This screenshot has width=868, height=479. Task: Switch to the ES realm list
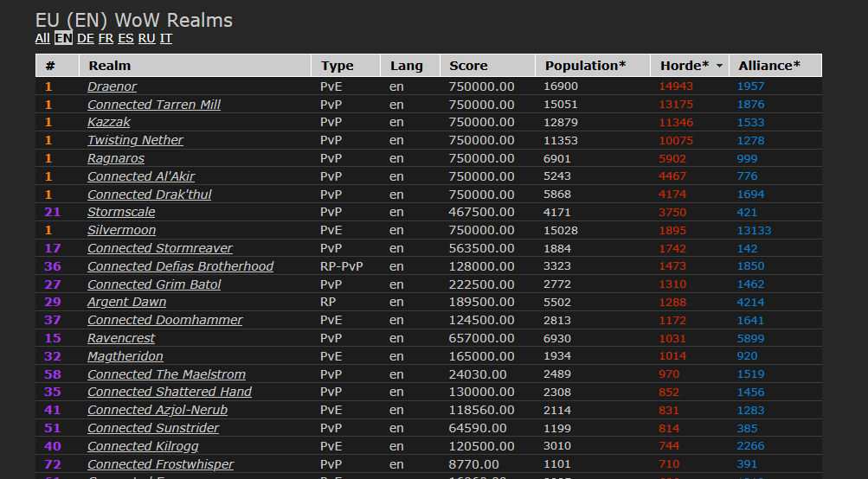pyautogui.click(x=125, y=38)
